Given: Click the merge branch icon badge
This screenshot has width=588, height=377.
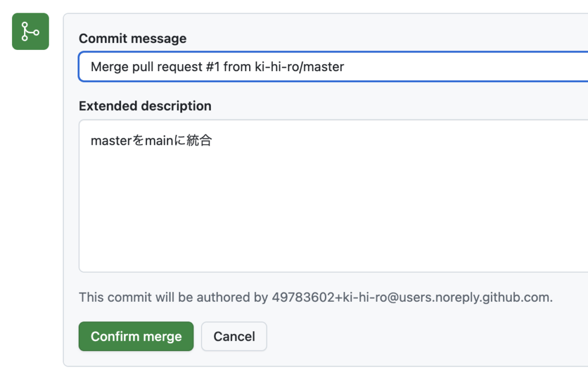Looking at the screenshot, I should pos(30,32).
